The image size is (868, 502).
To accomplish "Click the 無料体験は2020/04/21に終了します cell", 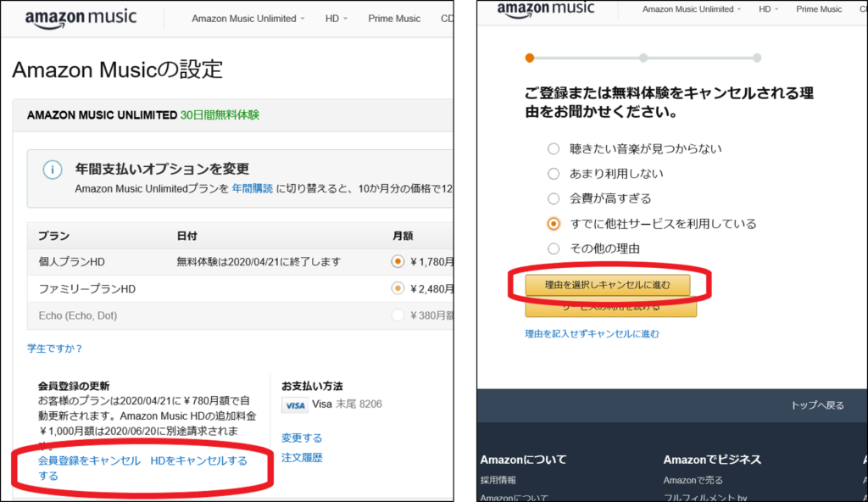I will tap(259, 261).
